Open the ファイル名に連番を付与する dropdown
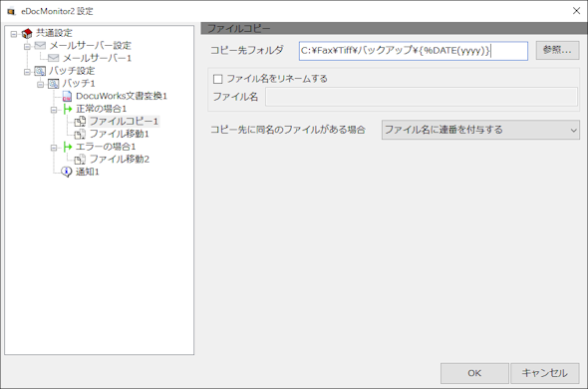Screen dimensions: 588x389 coord(480,130)
